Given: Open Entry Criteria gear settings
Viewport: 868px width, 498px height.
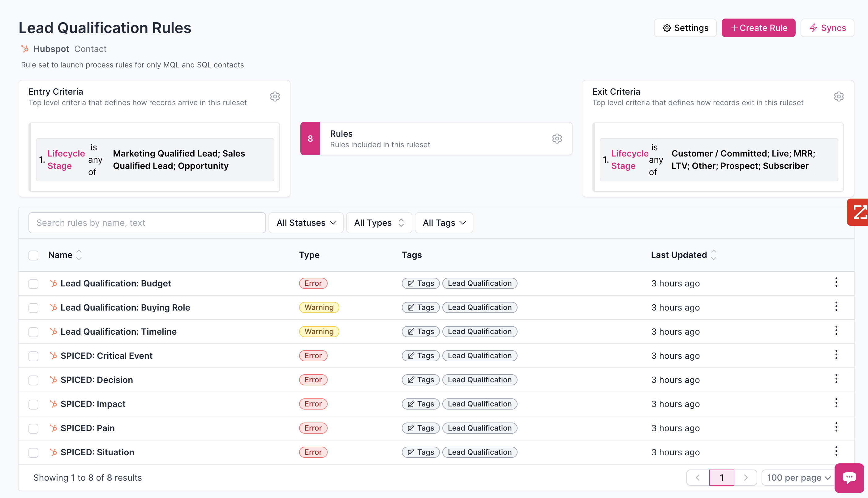Looking at the screenshot, I should [275, 97].
